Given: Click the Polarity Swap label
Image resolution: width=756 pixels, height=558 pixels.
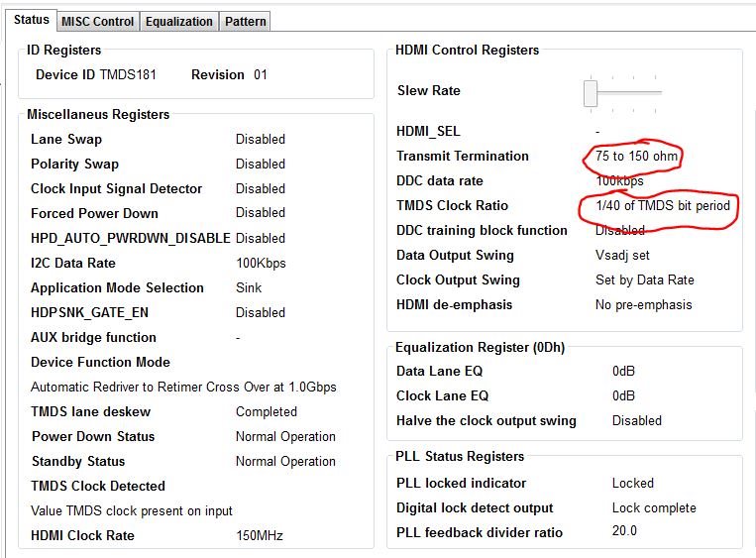Looking at the screenshot, I should [x=74, y=164].
